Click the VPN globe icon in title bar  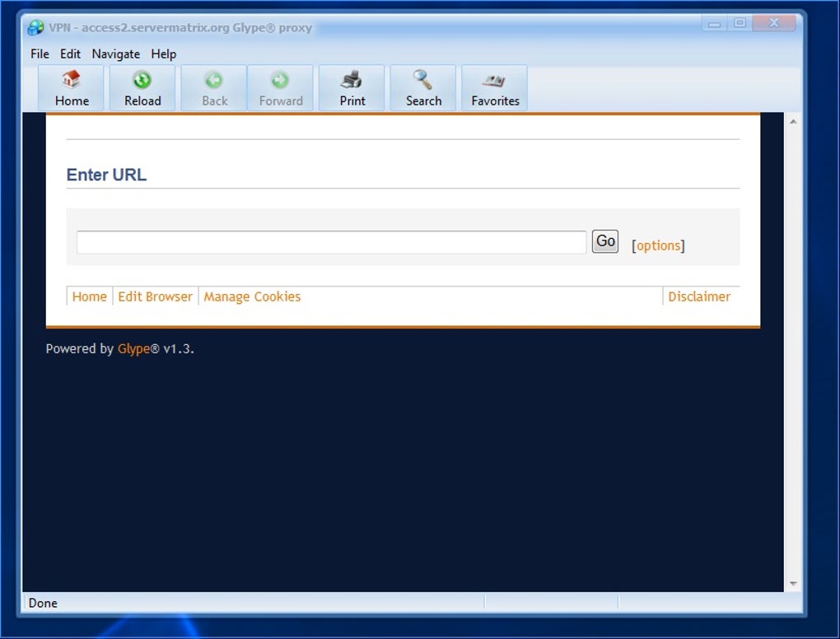click(35, 27)
